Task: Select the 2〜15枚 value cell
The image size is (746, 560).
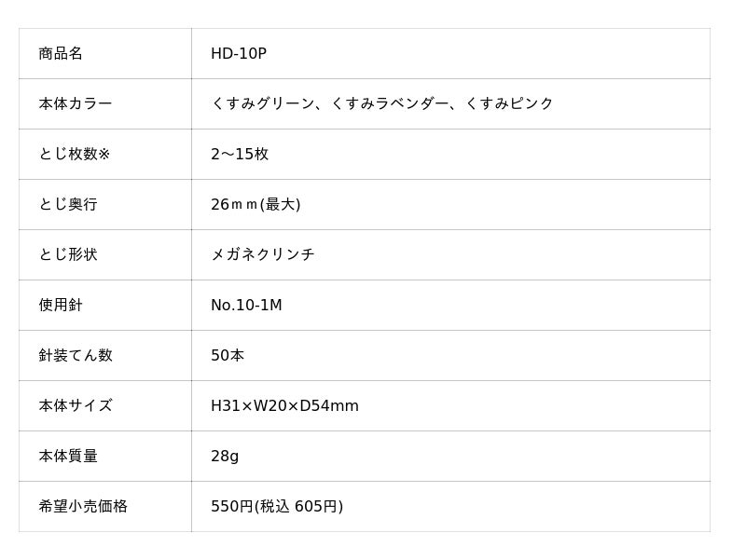Action: pyautogui.click(x=240, y=155)
